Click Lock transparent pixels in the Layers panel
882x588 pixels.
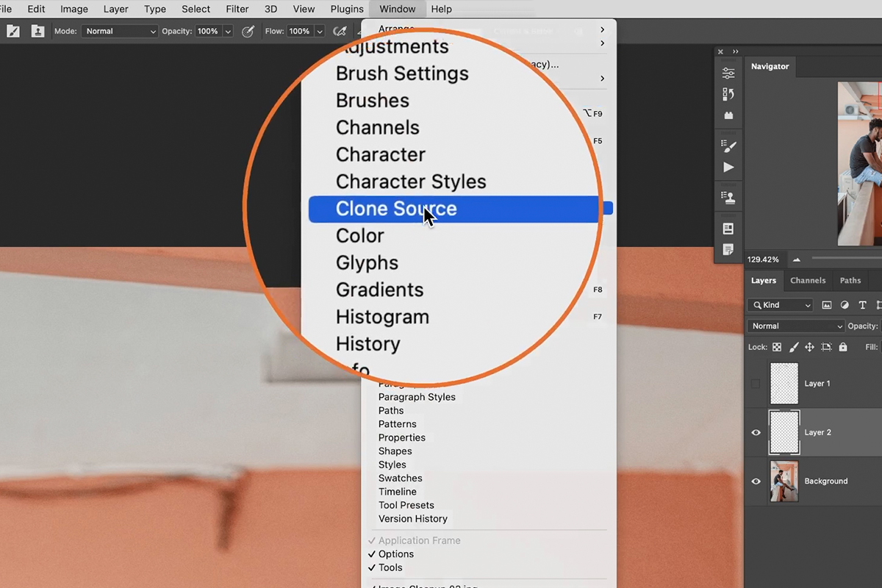tap(777, 347)
